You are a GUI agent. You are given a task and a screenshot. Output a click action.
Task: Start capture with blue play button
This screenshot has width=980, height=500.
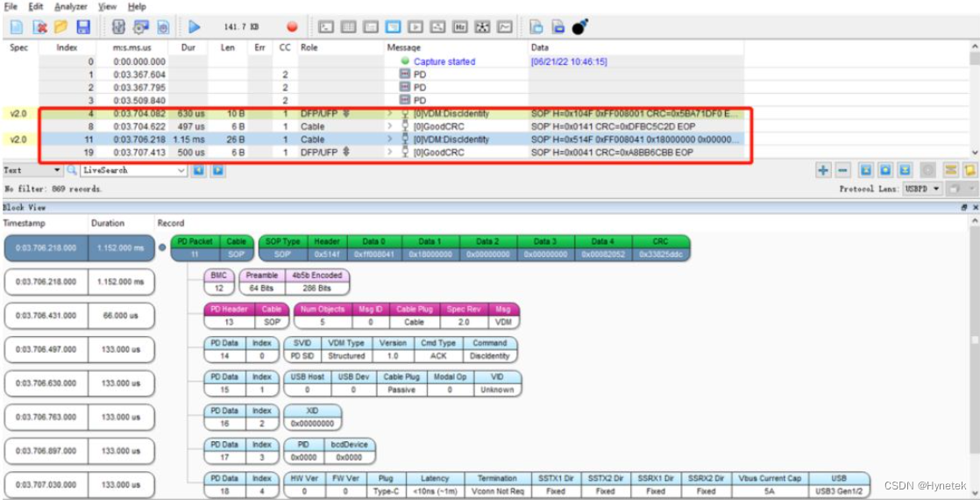pyautogui.click(x=195, y=27)
